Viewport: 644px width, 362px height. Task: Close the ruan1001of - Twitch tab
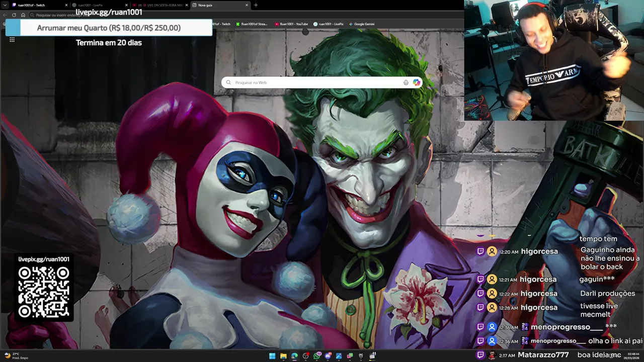click(x=66, y=5)
